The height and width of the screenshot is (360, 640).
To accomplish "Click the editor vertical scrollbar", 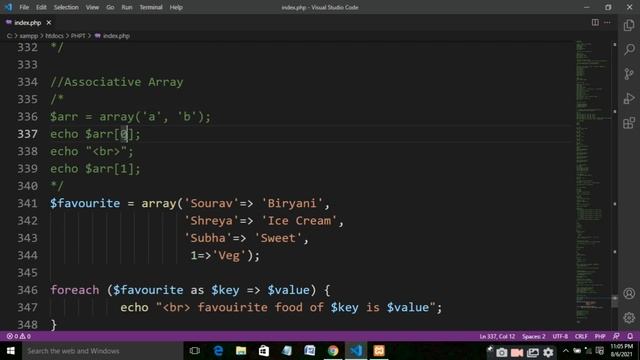I will (615, 301).
